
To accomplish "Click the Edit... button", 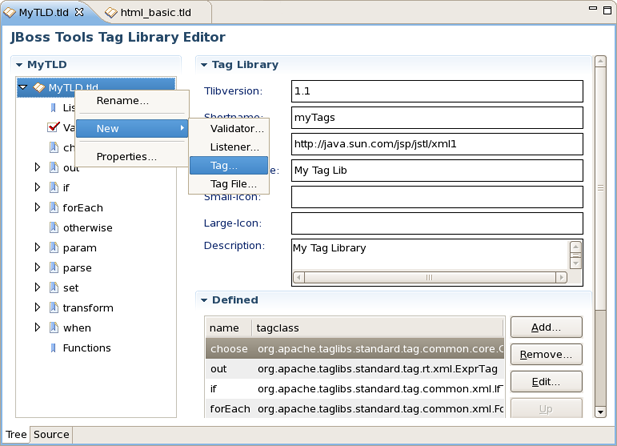I will point(546,381).
